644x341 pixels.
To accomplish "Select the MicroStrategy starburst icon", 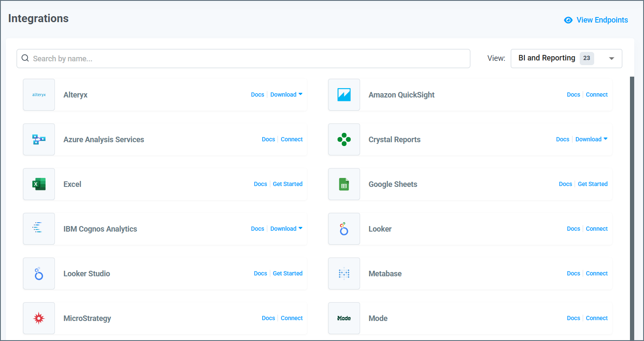I will click(39, 318).
